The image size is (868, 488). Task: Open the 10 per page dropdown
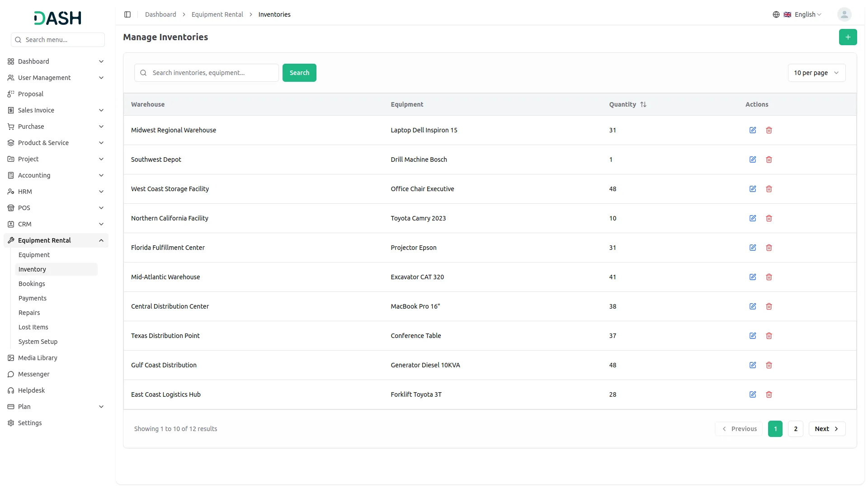coord(816,73)
